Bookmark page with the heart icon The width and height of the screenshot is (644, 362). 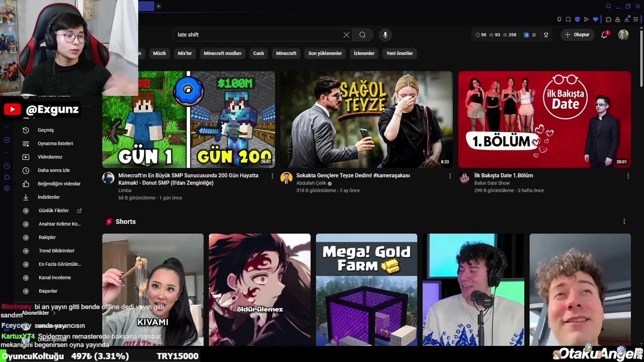point(596,20)
